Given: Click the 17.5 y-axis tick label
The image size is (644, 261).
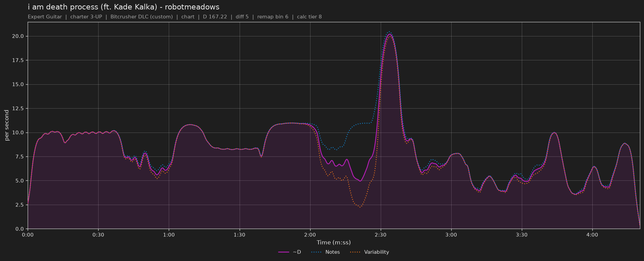Looking at the screenshot, I should (x=18, y=60).
